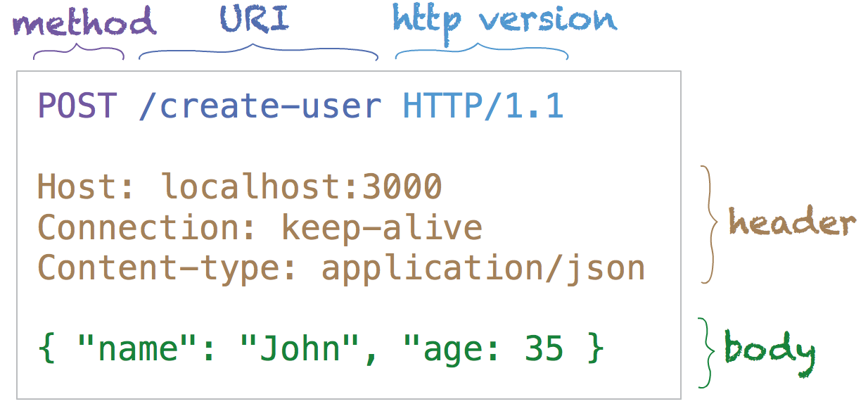
Task: Click the handwritten 'URI' label
Action: pos(254,20)
